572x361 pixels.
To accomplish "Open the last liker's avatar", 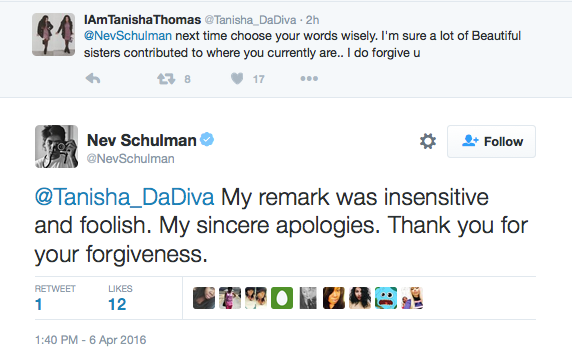I will (412, 298).
